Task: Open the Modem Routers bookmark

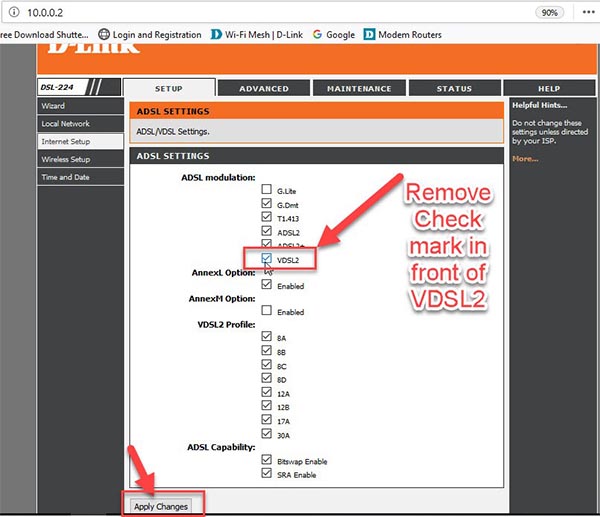Action: 403,34
